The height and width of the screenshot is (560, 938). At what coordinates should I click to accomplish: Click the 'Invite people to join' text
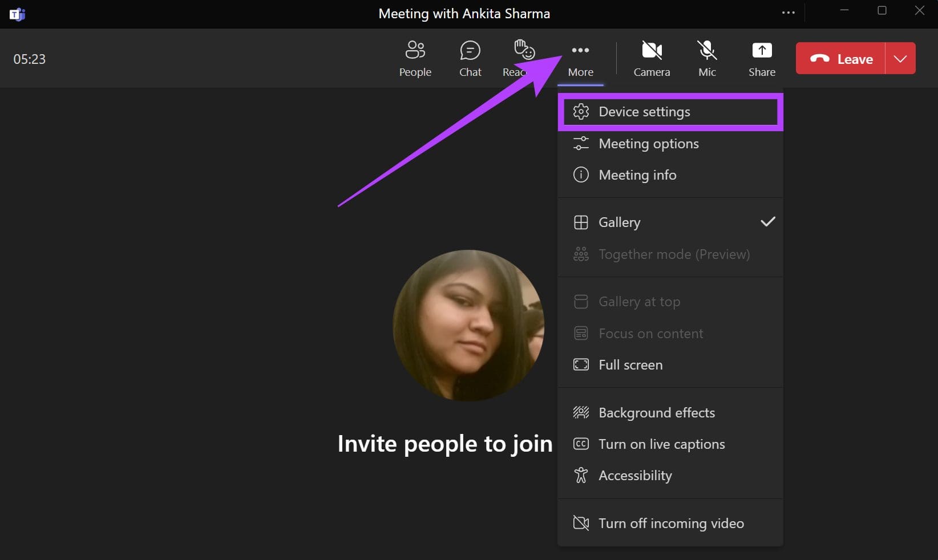pyautogui.click(x=445, y=444)
